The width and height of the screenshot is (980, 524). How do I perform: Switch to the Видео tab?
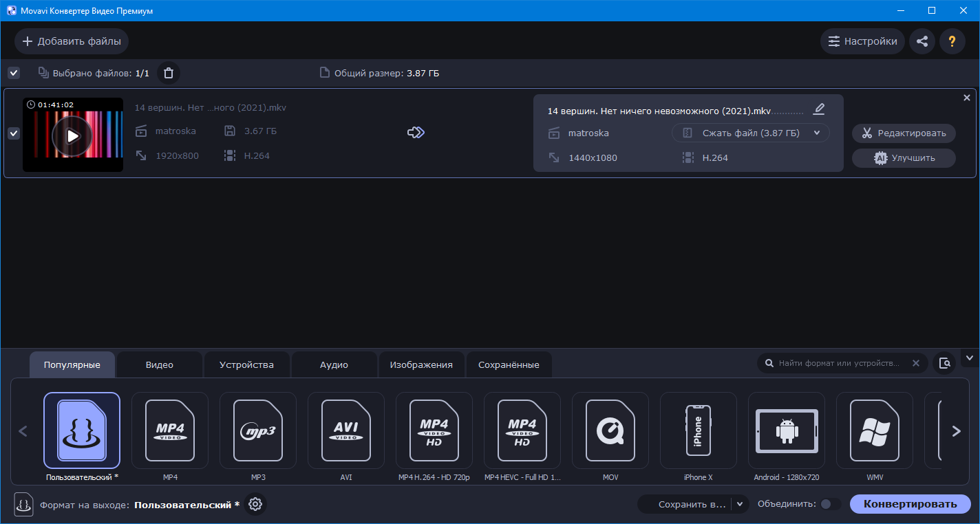pyautogui.click(x=160, y=364)
